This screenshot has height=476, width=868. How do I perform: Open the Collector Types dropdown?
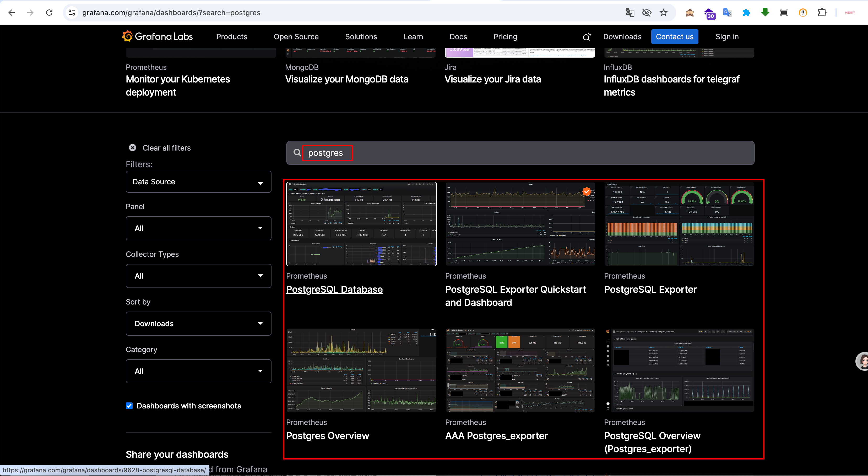click(x=198, y=276)
